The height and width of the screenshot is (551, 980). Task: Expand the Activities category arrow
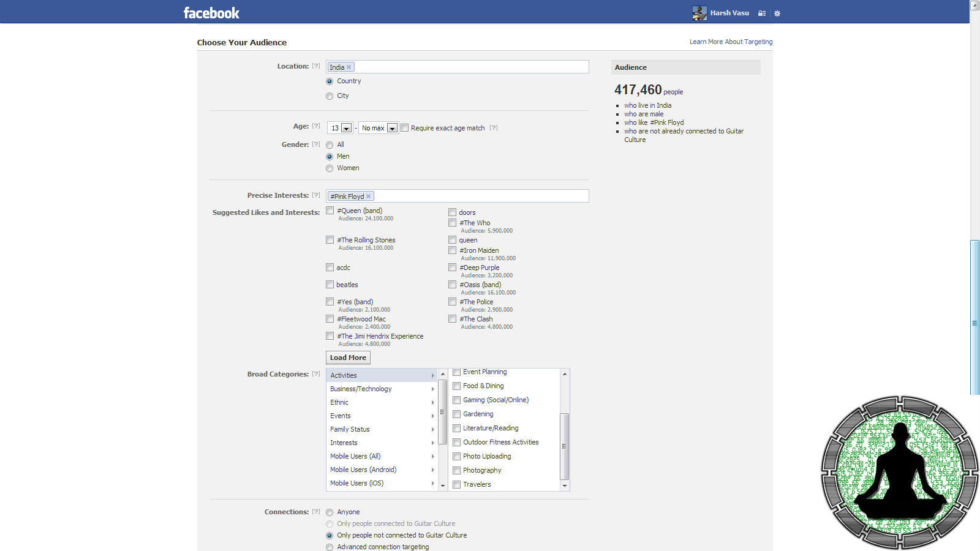tap(432, 376)
